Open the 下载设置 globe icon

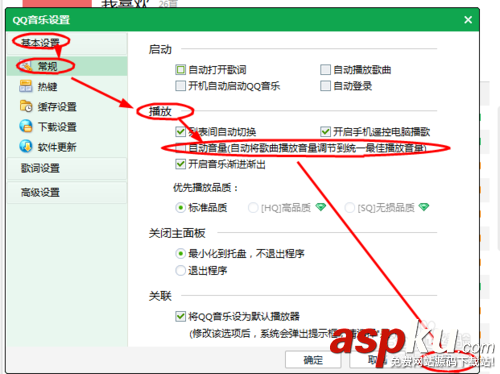(x=26, y=126)
